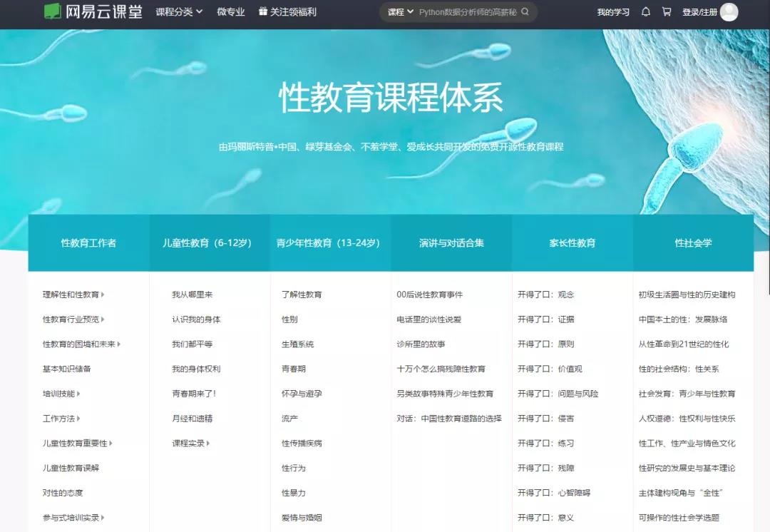Viewport: 770px width, 532px height.
Task: Click the search magnifier icon
Action: pos(525,12)
